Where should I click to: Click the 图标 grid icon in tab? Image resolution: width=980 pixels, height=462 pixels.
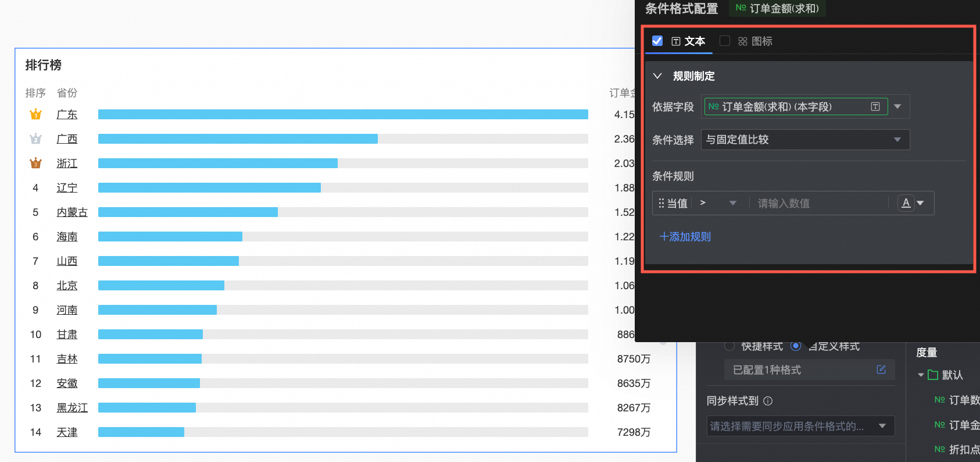click(743, 41)
